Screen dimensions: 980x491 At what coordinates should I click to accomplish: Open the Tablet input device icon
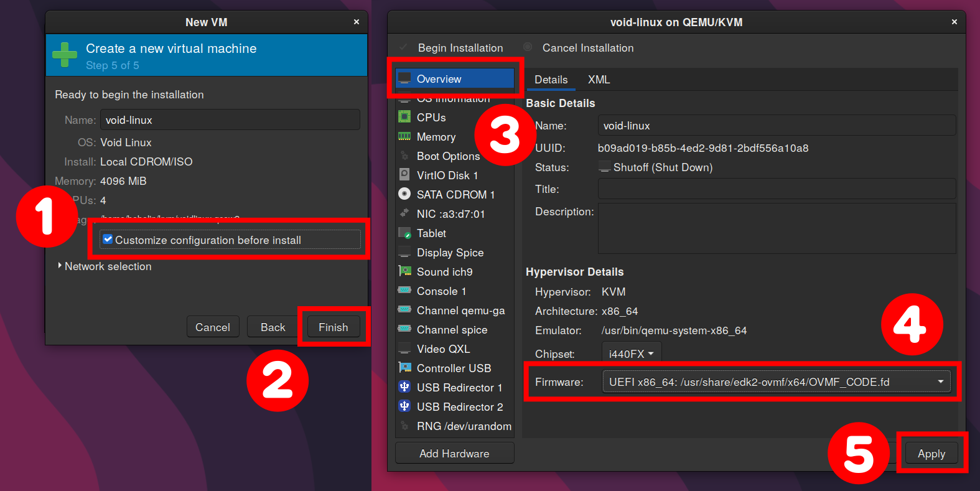404,233
